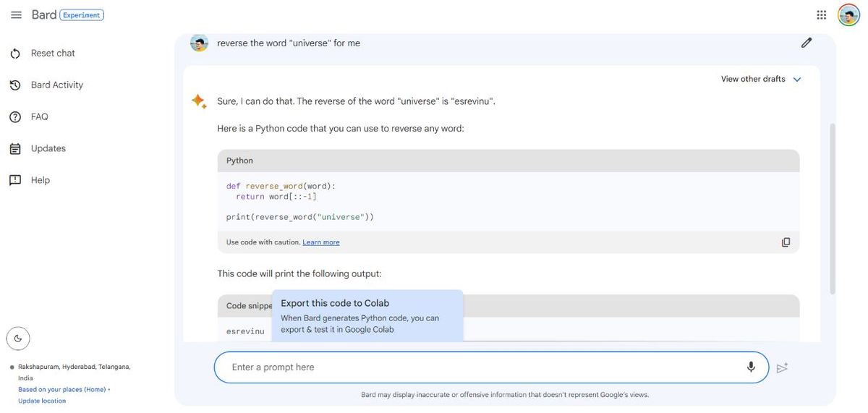Click the microphone voice input icon
The image size is (868, 413).
pos(751,367)
